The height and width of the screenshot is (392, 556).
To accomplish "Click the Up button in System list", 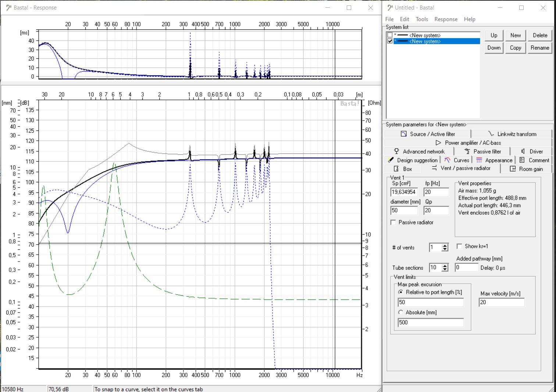I will 494,35.
